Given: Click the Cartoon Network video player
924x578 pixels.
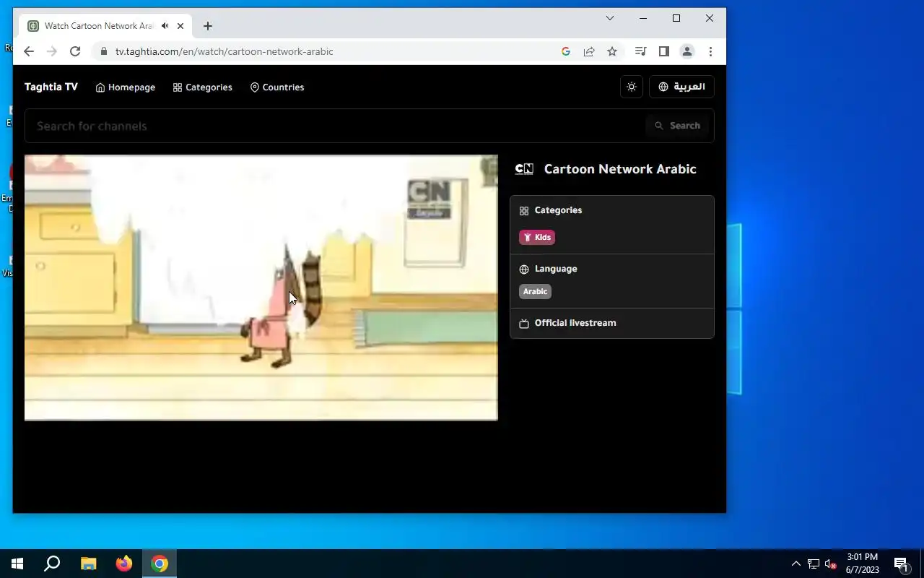Looking at the screenshot, I should point(261,288).
